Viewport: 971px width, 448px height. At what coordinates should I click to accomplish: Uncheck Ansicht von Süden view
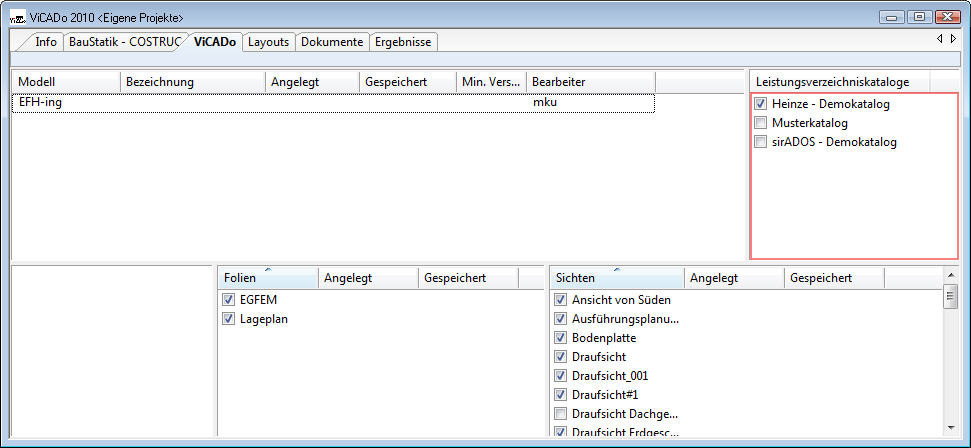(560, 300)
